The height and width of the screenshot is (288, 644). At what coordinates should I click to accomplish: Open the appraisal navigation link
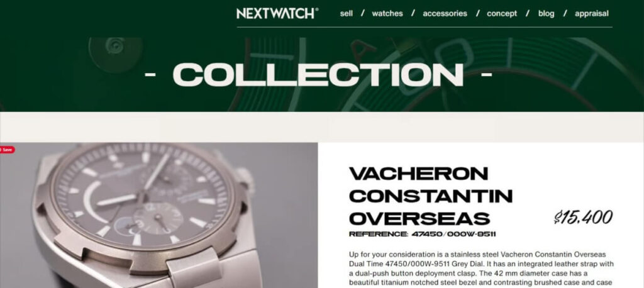(x=591, y=14)
